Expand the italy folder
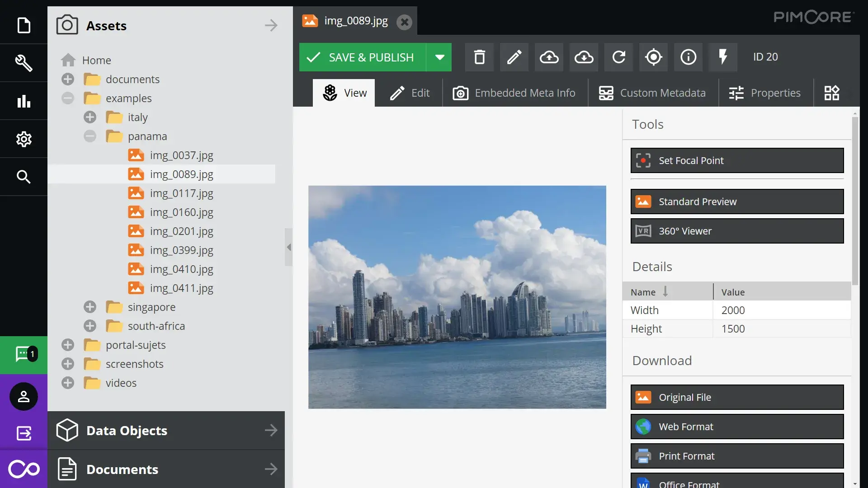Image resolution: width=868 pixels, height=488 pixels. pos(90,117)
